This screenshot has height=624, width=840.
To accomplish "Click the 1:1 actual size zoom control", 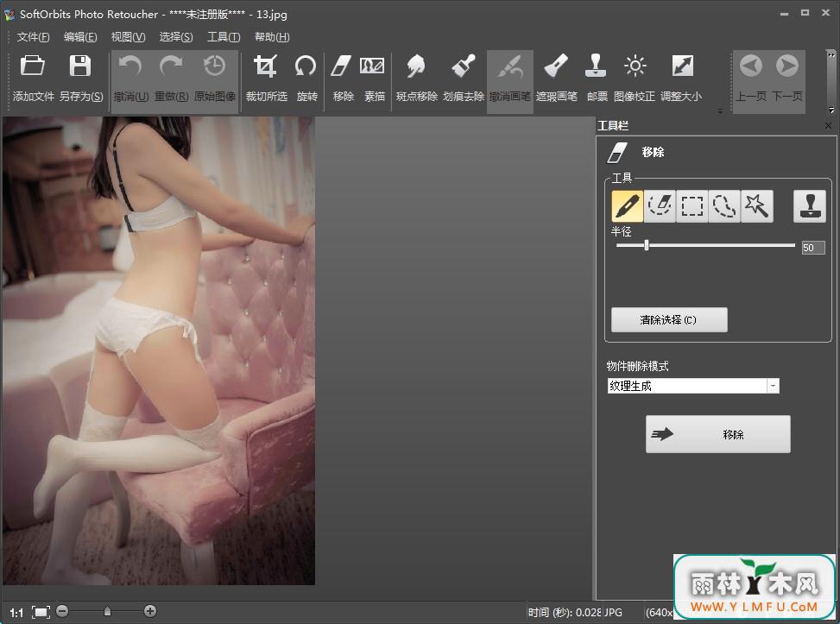I will click(16, 612).
